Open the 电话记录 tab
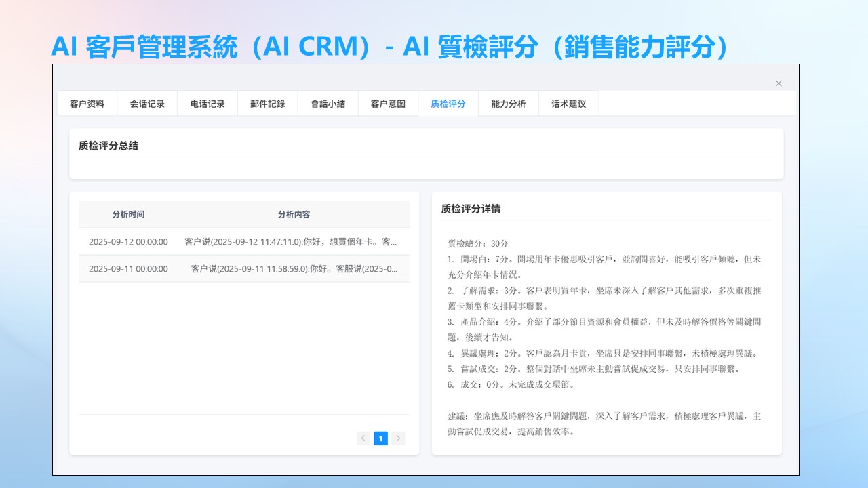The image size is (868, 488). pos(208,104)
